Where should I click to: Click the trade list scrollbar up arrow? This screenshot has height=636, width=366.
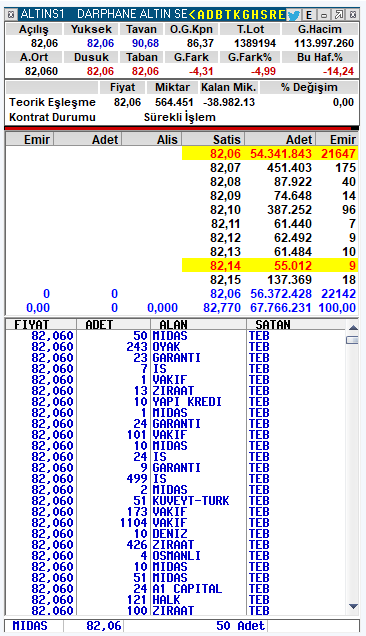(x=353, y=327)
